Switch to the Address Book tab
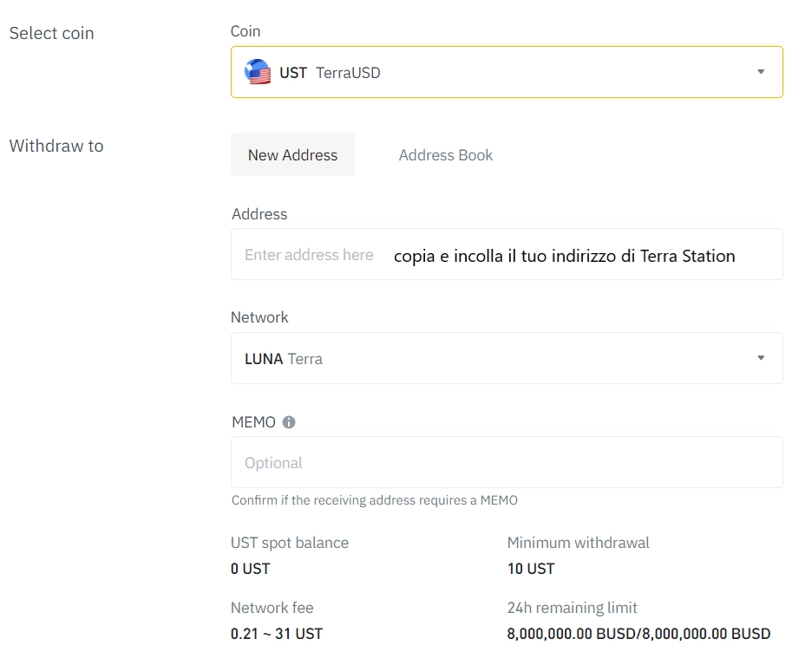Screen dimensions: 812x665 coord(445,155)
